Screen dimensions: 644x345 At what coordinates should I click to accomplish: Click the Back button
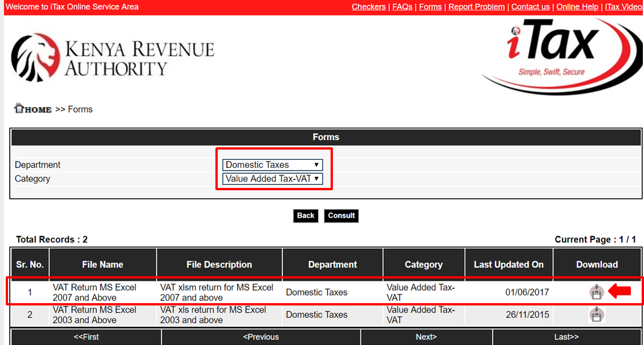pos(305,215)
